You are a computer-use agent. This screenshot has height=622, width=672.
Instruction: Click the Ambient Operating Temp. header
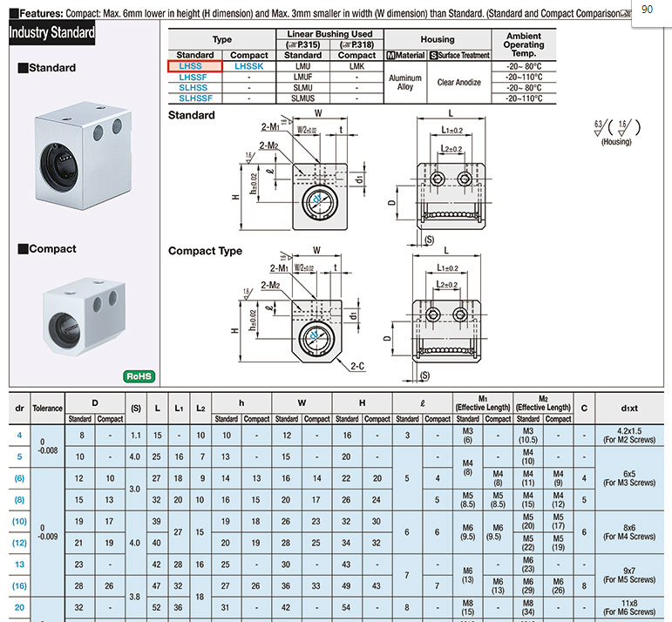pyautogui.click(x=524, y=44)
